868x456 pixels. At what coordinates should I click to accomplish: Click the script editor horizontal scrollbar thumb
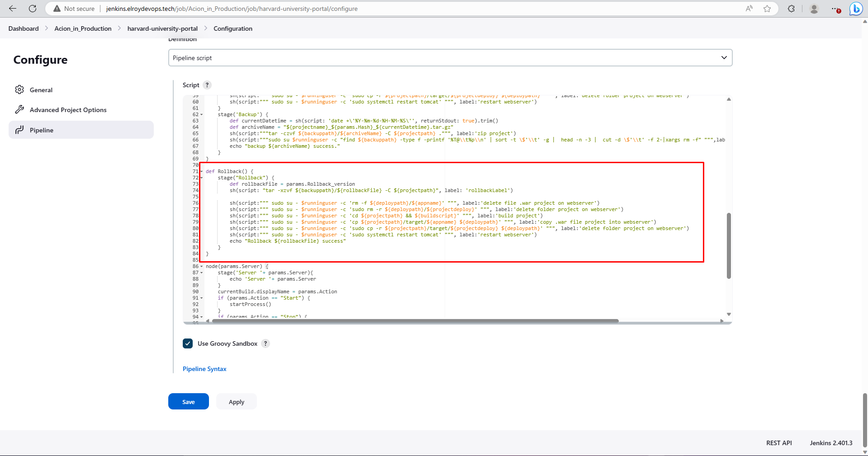pos(415,321)
